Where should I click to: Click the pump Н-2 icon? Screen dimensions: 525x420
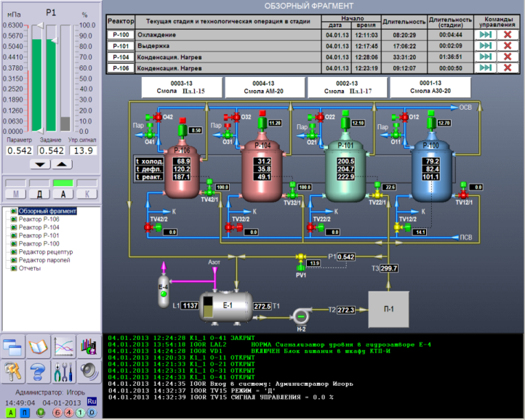click(x=300, y=316)
